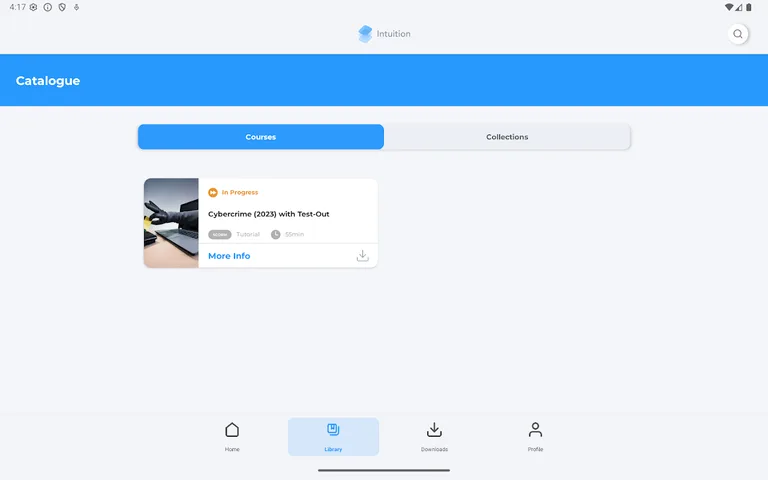Viewport: 768px width, 480px height.
Task: Open Downloads in bottom navigation
Action: click(x=434, y=436)
